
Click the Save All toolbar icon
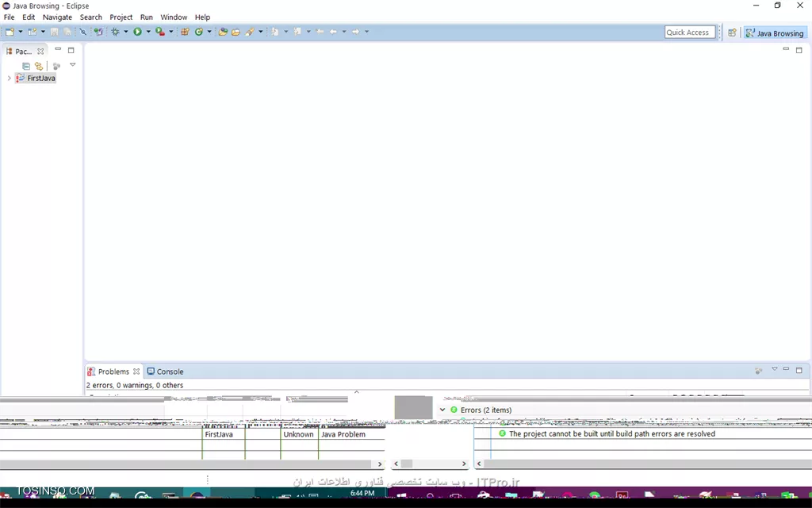(x=67, y=32)
